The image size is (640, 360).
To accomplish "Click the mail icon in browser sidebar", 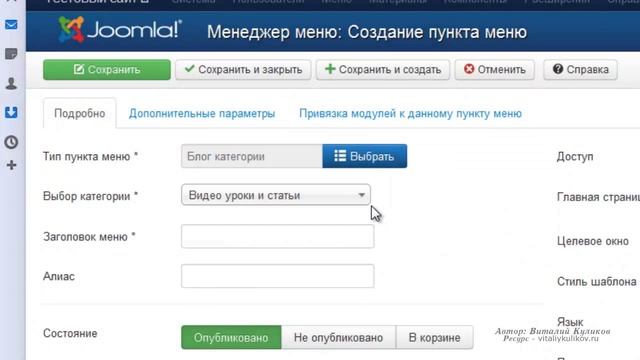I will click(11, 25).
